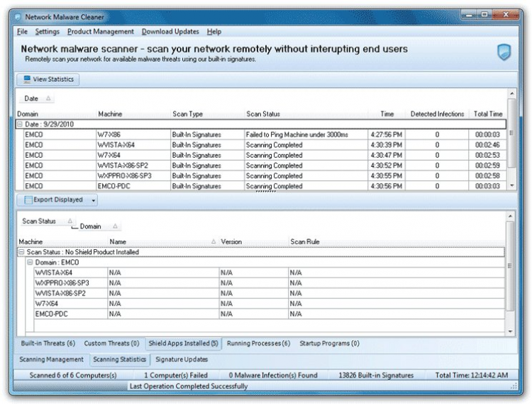Switch to the Signature Updates tab

coord(182,359)
